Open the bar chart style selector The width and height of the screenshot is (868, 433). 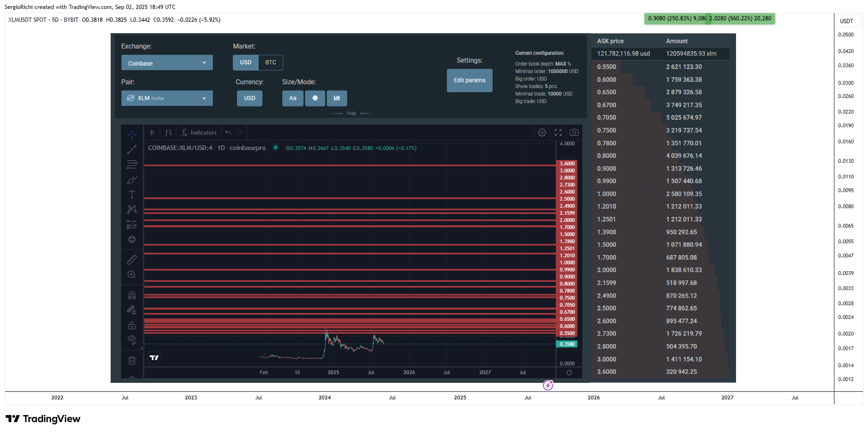(x=168, y=133)
